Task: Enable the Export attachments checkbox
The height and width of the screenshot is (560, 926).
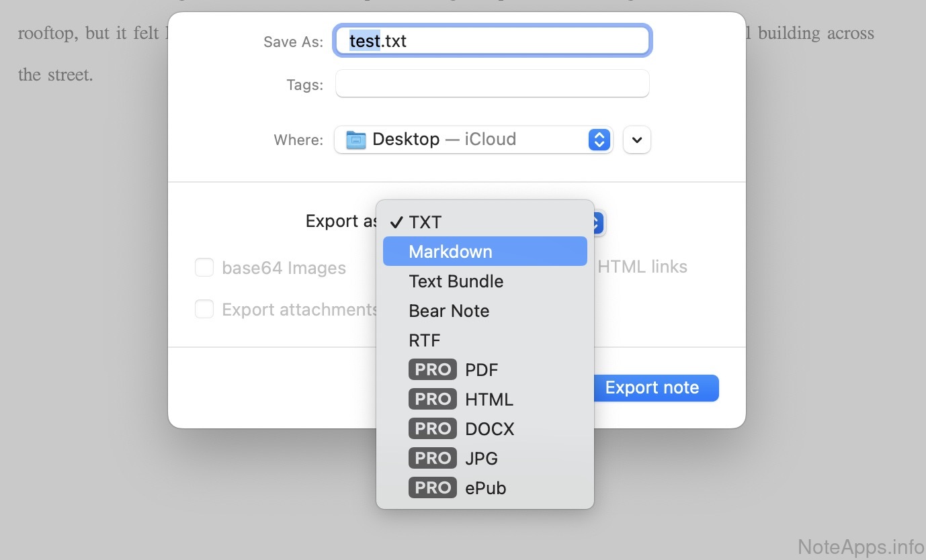Action: click(x=204, y=310)
